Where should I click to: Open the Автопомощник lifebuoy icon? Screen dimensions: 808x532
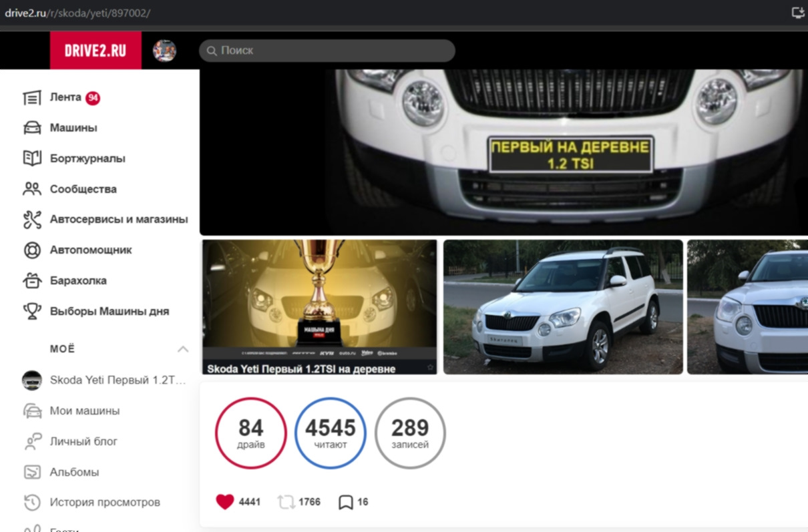[32, 250]
